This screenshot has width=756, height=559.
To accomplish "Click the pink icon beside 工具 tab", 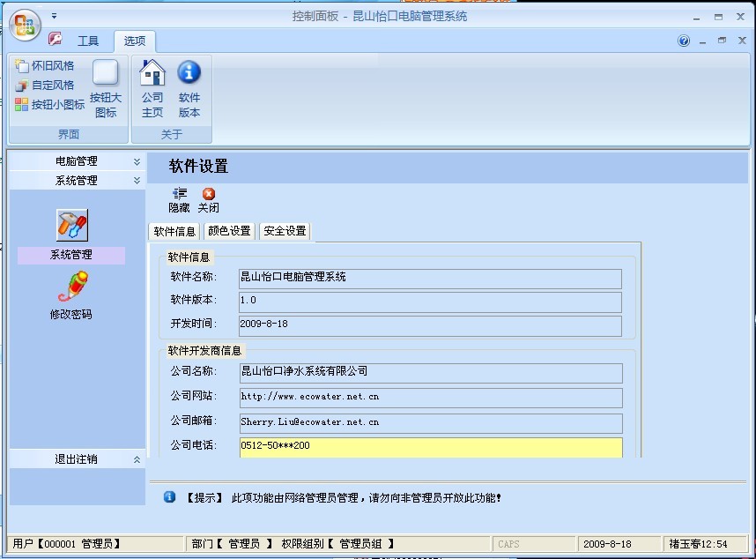I will [56, 39].
